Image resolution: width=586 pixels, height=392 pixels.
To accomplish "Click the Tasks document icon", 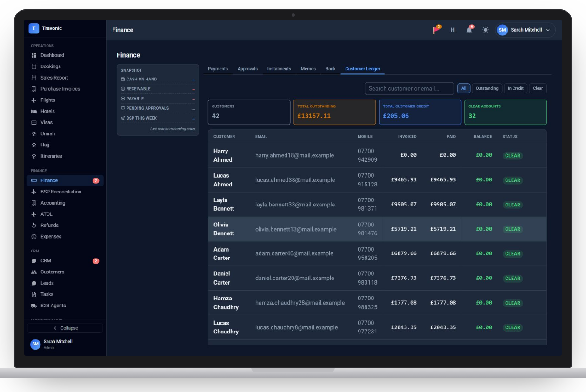I will point(34,294).
